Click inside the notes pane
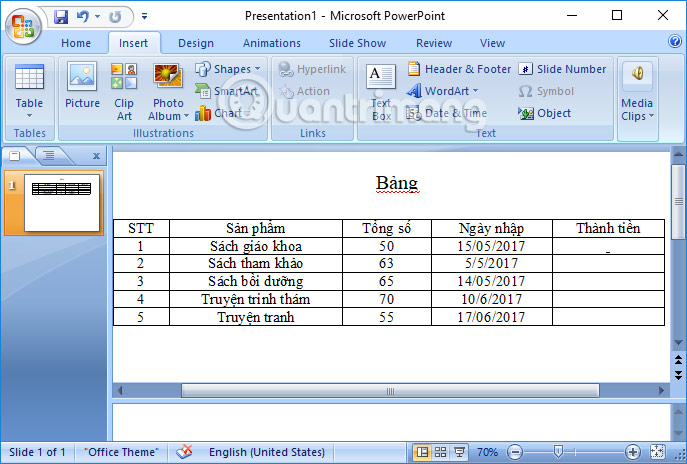 pos(392,421)
